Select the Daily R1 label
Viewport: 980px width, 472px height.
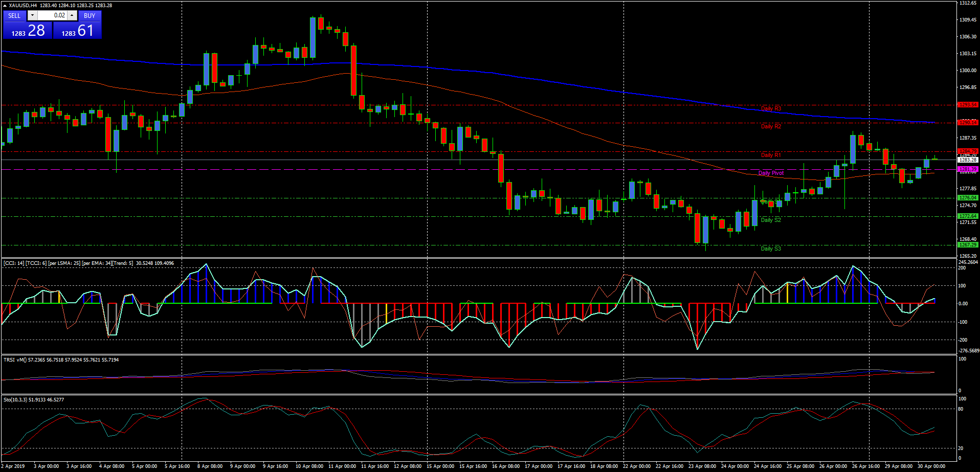click(x=770, y=155)
